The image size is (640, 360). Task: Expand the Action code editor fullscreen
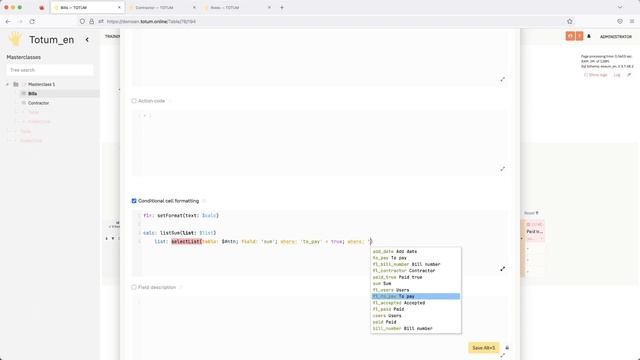(502, 169)
